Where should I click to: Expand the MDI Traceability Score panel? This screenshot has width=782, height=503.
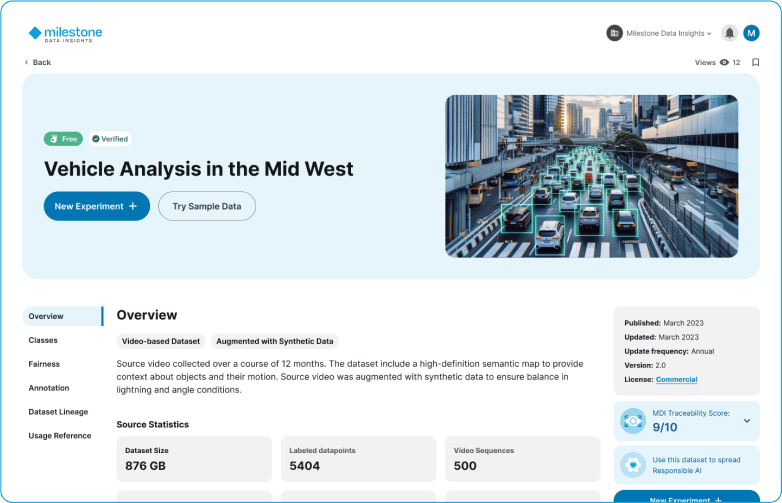[x=746, y=421]
